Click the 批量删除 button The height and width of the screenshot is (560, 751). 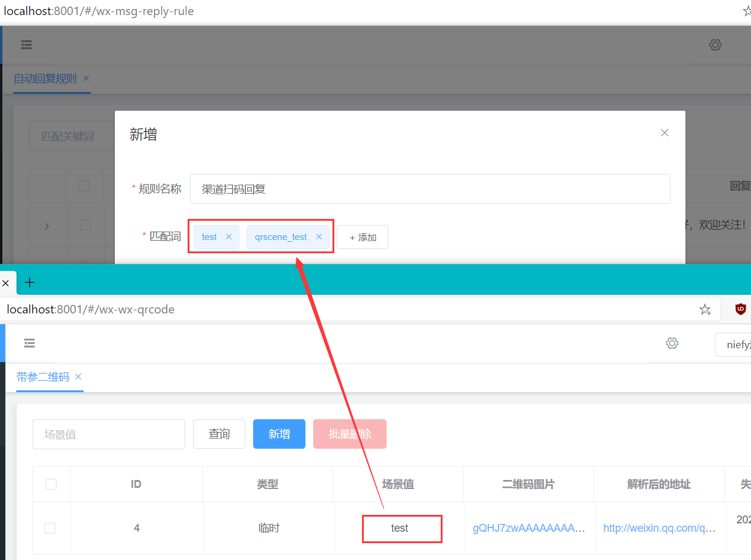350,434
